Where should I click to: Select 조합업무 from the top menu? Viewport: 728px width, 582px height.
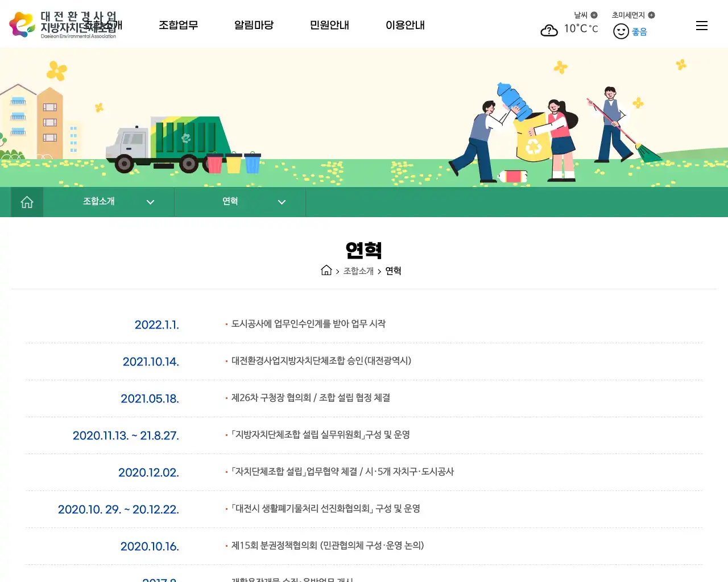(x=179, y=25)
